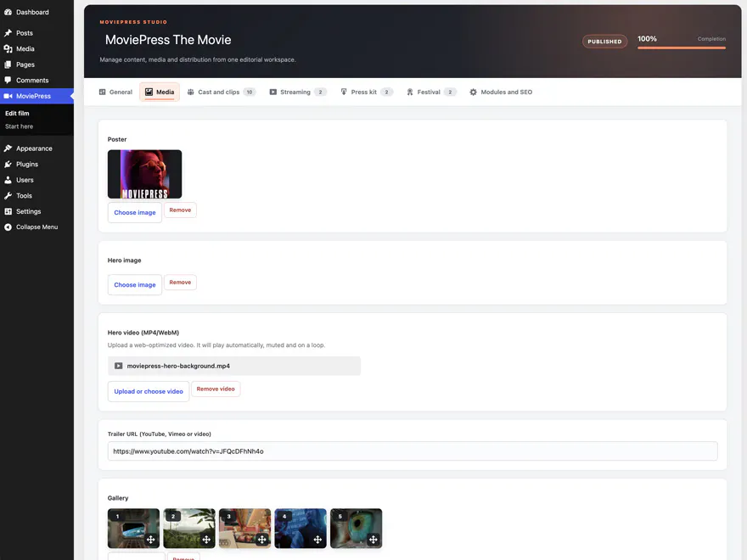The image size is (747, 560).
Task: Remove the Hero image
Action: tap(180, 283)
